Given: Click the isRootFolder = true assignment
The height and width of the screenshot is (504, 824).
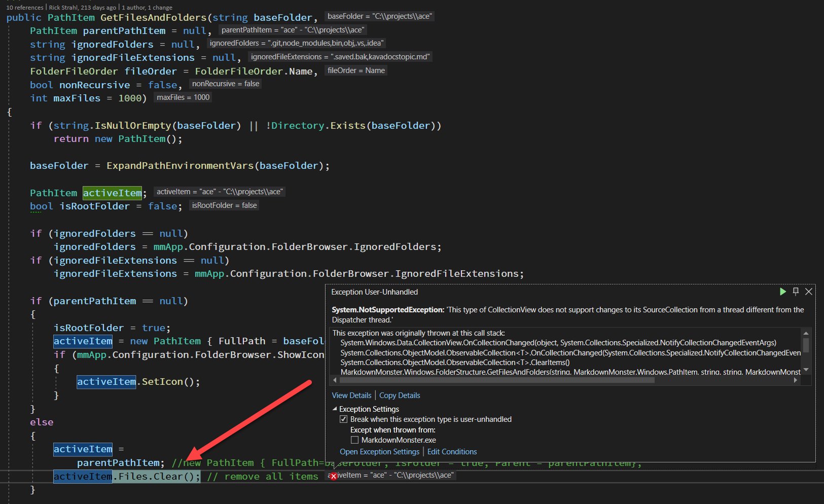Looking at the screenshot, I should click(112, 328).
